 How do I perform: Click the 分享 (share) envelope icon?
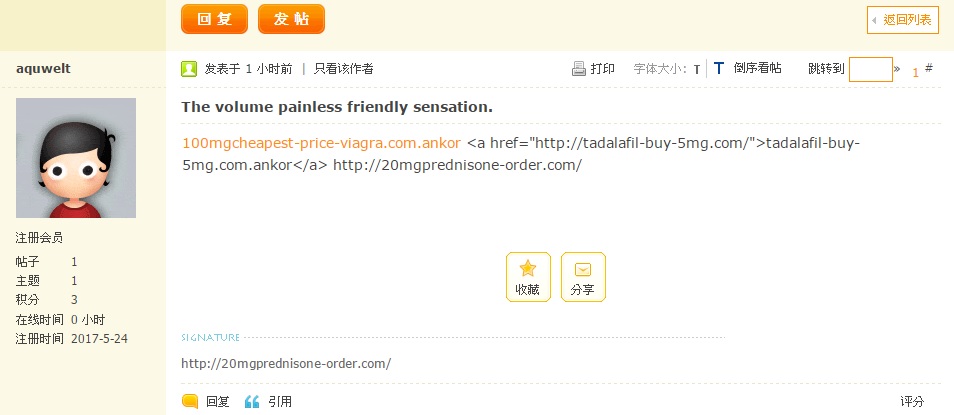pos(583,269)
